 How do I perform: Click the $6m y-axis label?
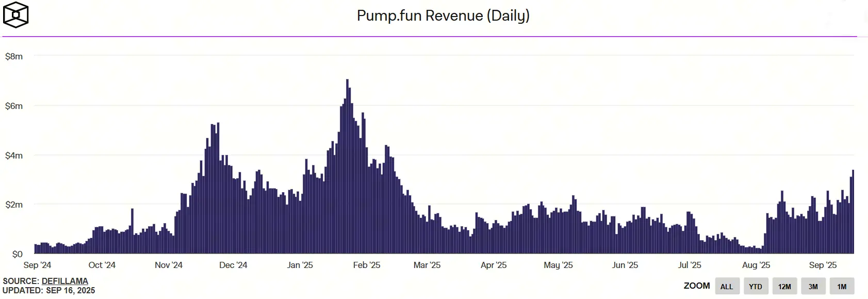[x=14, y=106]
